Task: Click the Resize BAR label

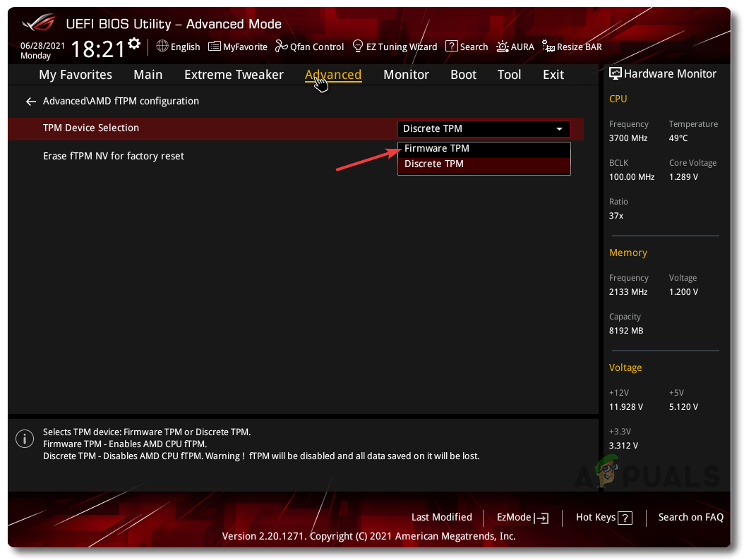Action: coord(580,47)
